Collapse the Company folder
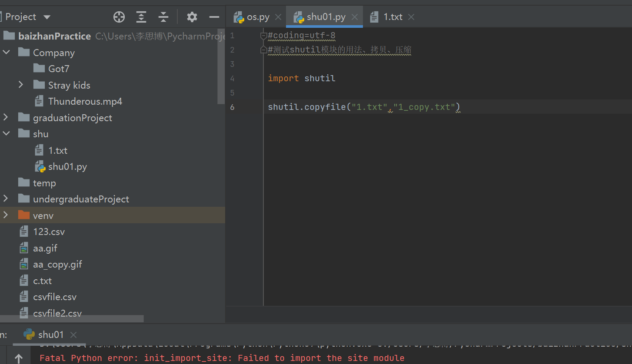The width and height of the screenshot is (632, 364). click(x=7, y=53)
